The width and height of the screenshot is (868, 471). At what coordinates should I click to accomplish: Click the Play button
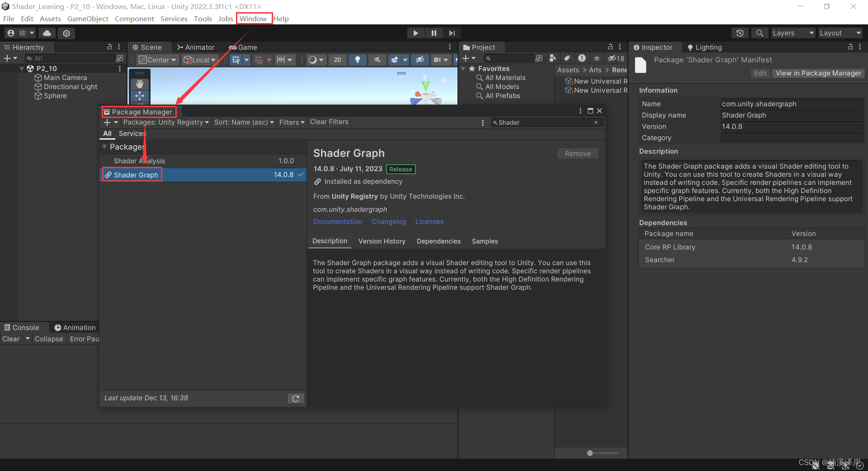point(415,33)
